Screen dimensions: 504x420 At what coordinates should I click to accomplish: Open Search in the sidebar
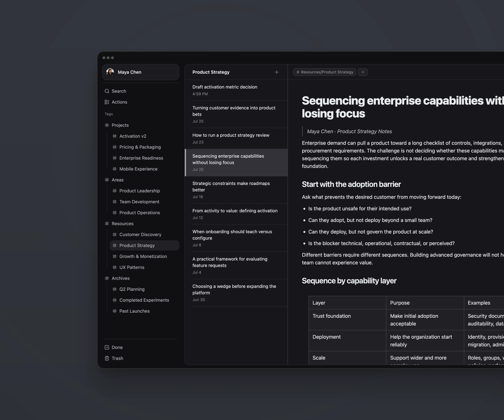click(141, 91)
